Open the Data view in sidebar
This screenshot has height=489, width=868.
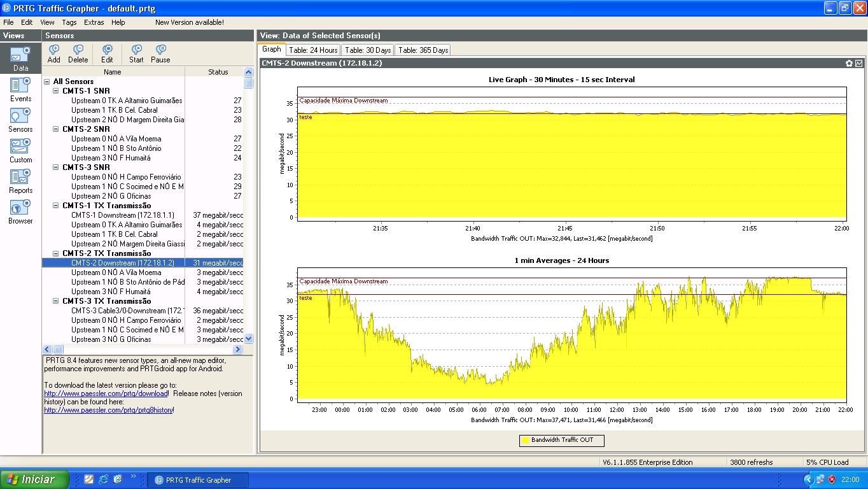pos(20,59)
